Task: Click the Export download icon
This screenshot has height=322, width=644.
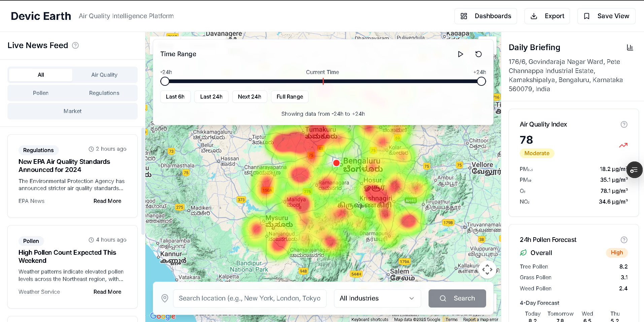Action: click(534, 16)
